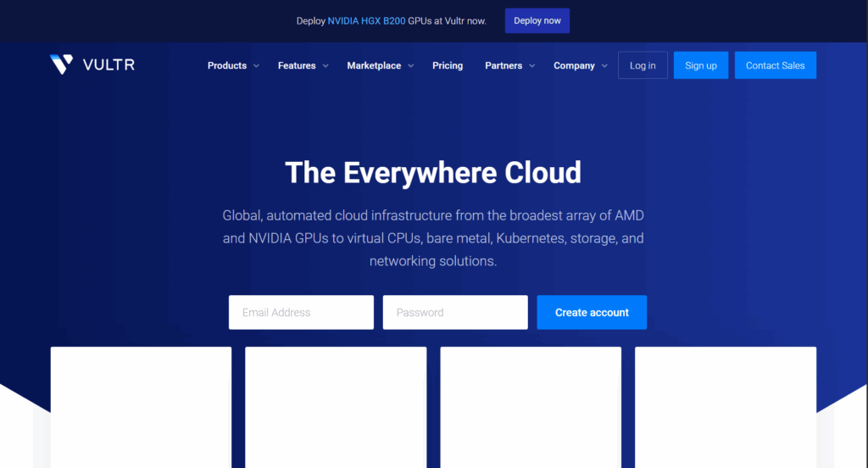This screenshot has width=868, height=468.
Task: Open the NVIDIA HGX B200 link
Action: tap(366, 21)
